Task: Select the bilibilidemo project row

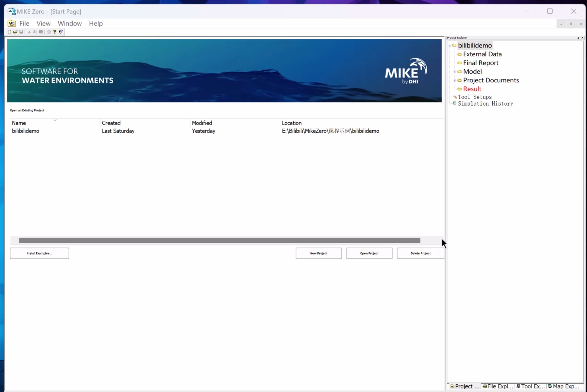Action: pyautogui.click(x=26, y=131)
